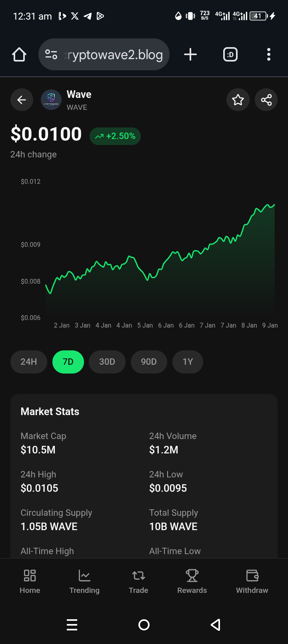288x644 pixels.
Task: Open a new browser tab
Action: coord(190,54)
